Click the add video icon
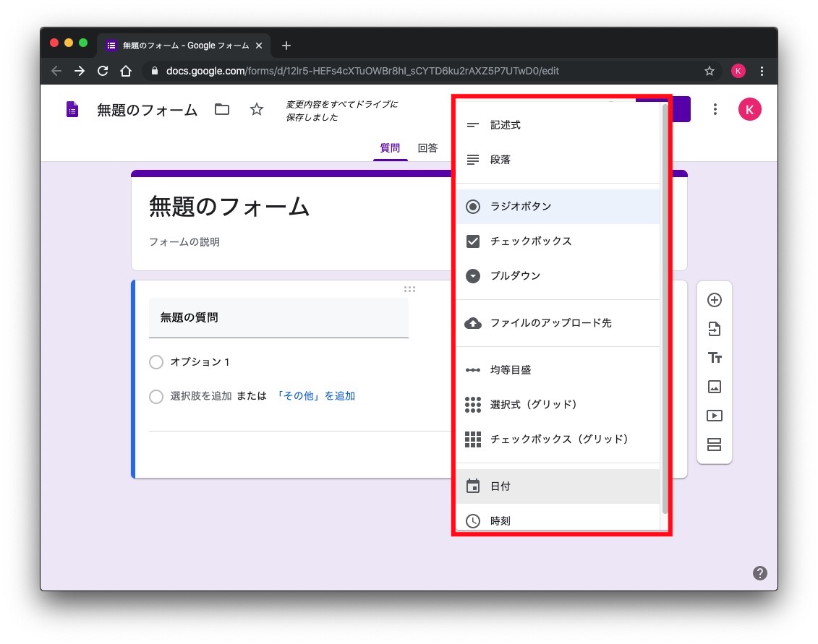 (714, 416)
